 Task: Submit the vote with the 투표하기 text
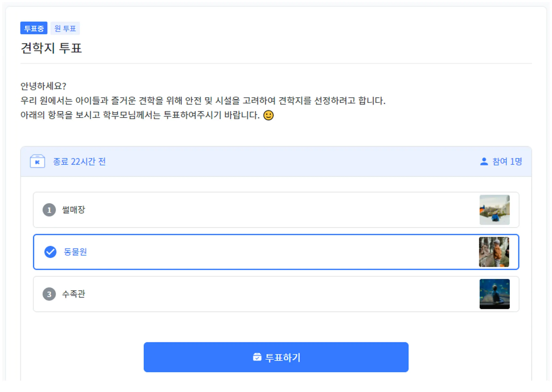pos(282,358)
